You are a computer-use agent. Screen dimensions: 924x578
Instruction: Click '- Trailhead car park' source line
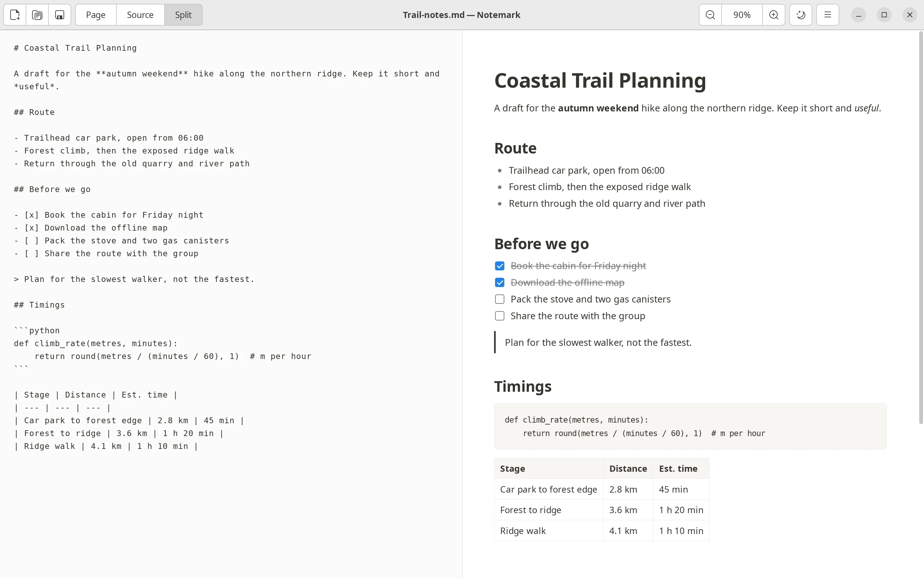tap(109, 138)
